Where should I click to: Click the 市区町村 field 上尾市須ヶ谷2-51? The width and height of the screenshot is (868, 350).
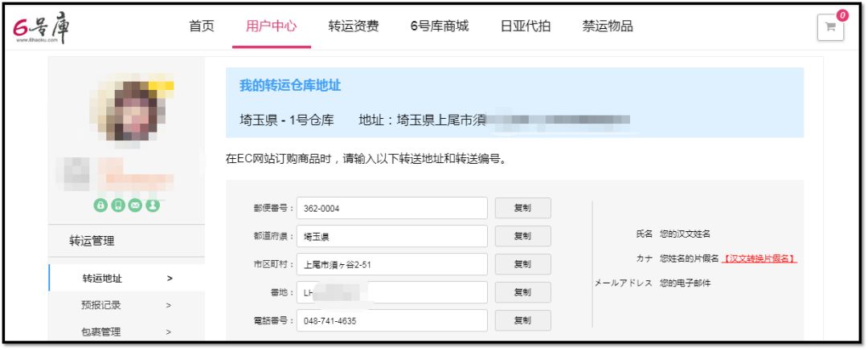point(392,264)
